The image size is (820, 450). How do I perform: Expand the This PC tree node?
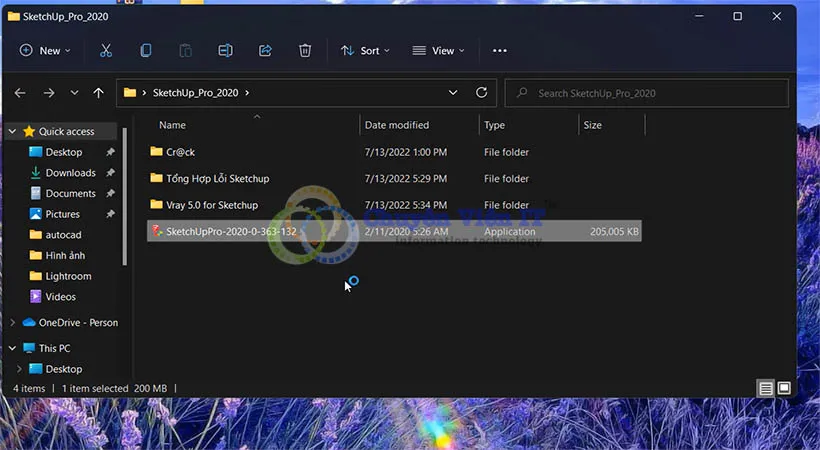coord(12,348)
